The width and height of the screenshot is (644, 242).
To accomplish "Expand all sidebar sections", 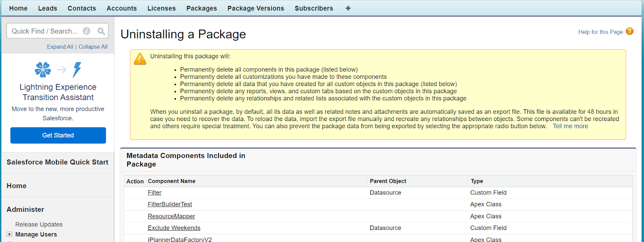I will [x=60, y=47].
